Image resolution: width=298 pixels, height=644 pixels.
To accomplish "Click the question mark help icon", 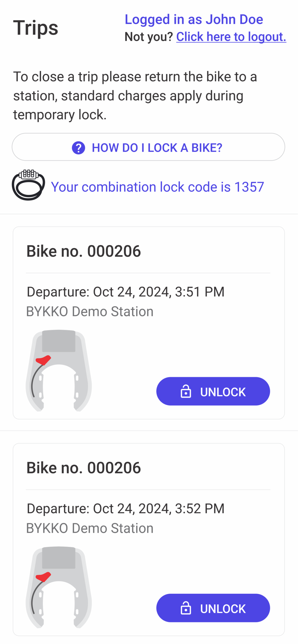I will [78, 148].
